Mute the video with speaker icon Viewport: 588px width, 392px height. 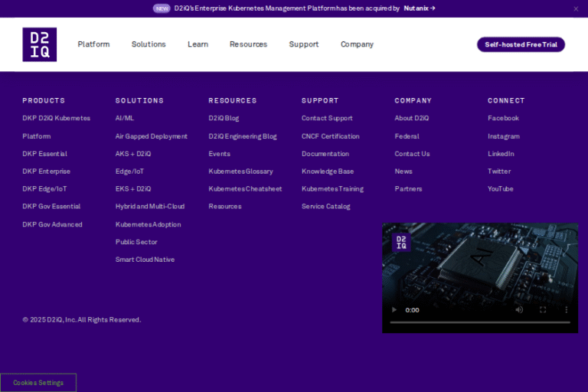click(519, 310)
